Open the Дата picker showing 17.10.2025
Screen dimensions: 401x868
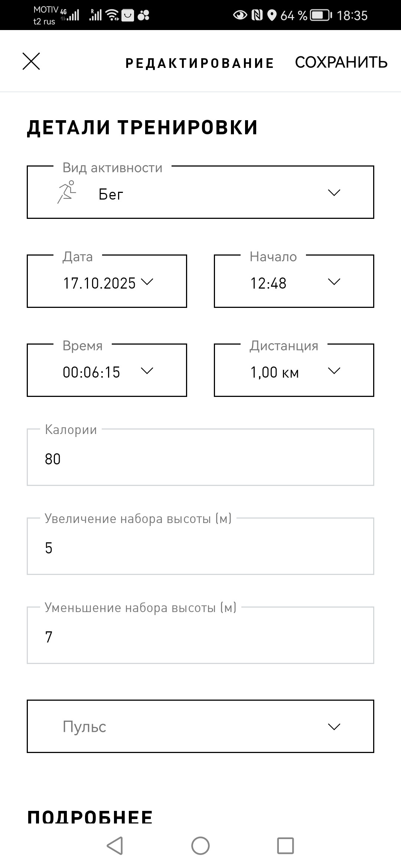[107, 281]
